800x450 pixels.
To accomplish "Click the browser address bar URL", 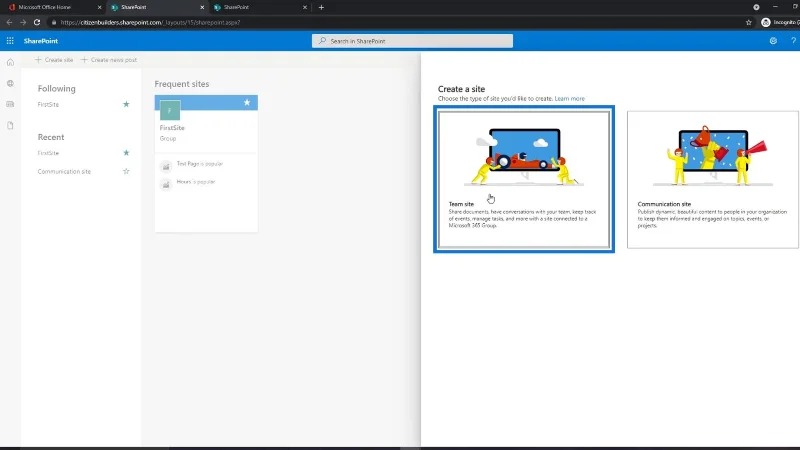I will 150,22.
